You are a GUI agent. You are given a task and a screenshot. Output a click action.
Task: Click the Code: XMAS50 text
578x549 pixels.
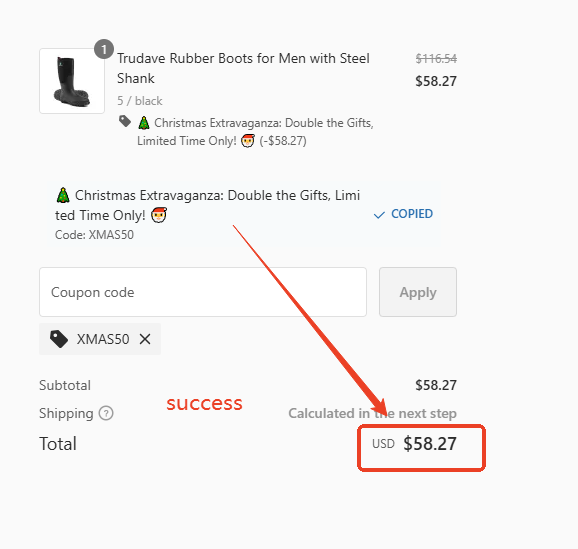94,235
